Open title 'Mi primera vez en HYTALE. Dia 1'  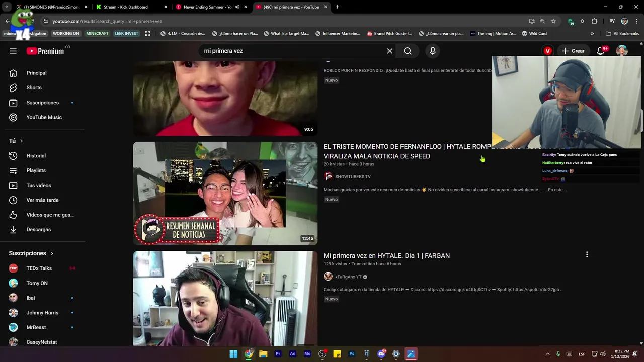[386, 256]
